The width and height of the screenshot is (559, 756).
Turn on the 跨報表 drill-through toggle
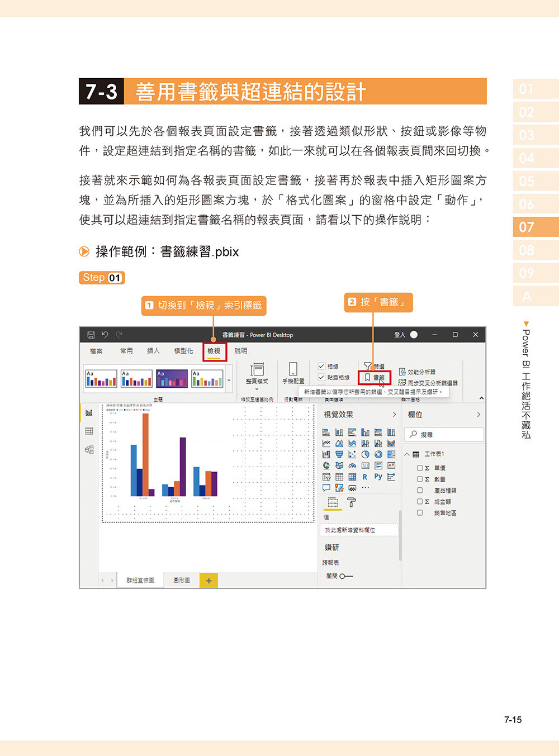click(x=347, y=576)
